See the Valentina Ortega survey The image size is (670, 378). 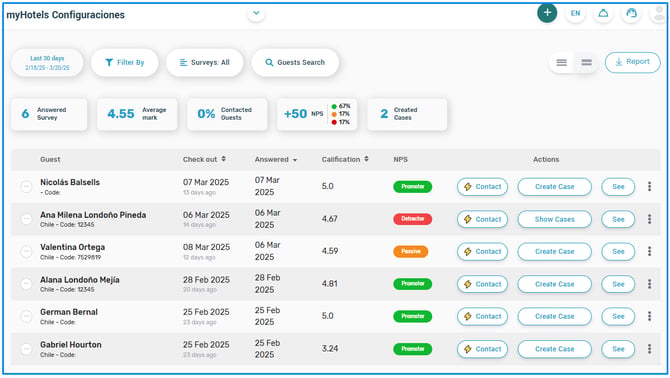[x=618, y=252]
